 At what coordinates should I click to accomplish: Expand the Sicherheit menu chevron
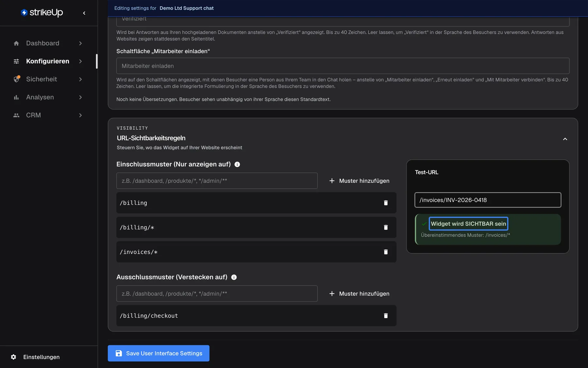click(x=80, y=79)
